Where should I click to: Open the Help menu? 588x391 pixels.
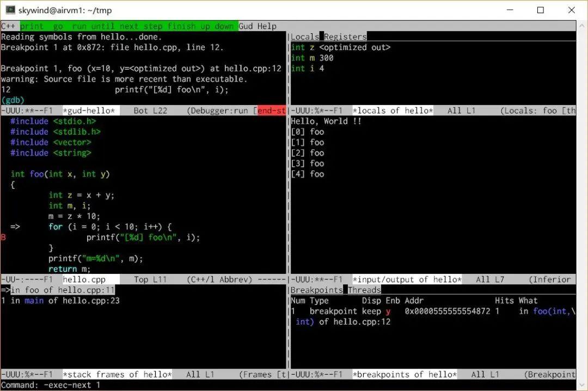(x=267, y=26)
